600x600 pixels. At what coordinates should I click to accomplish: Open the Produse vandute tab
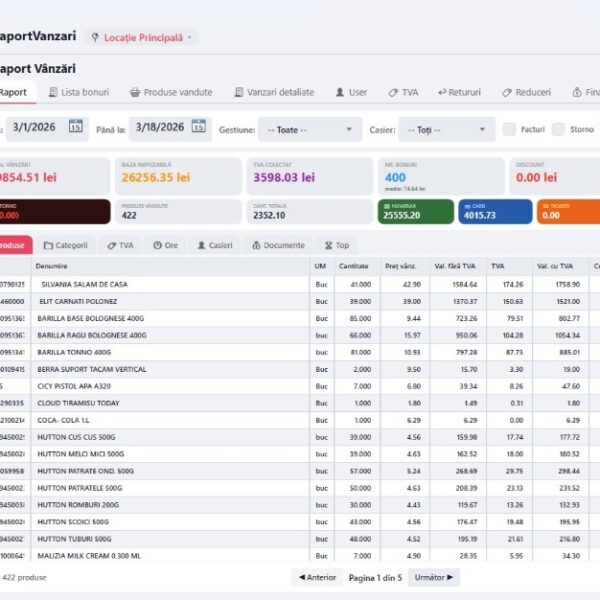tap(171, 92)
